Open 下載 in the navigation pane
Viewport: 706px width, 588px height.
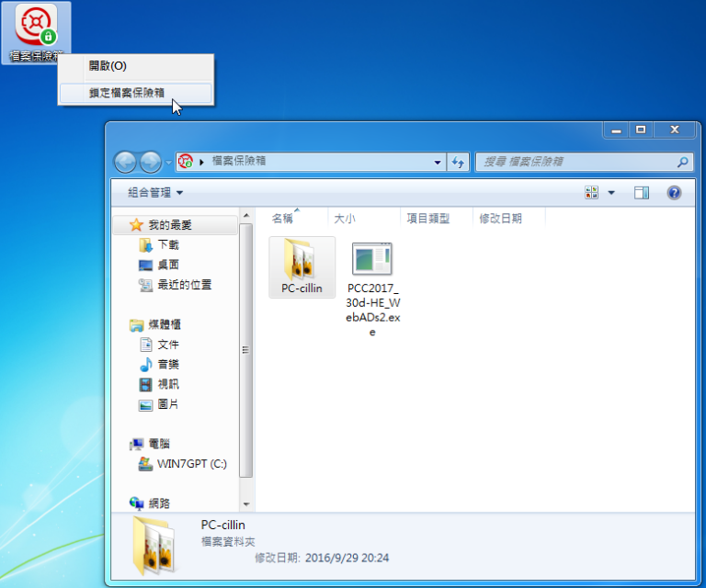coord(168,244)
